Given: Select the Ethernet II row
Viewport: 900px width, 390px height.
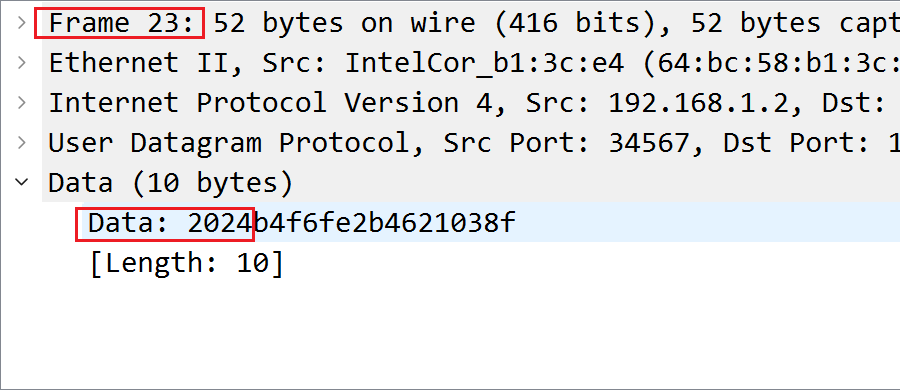Looking at the screenshot, I should coord(471,63).
